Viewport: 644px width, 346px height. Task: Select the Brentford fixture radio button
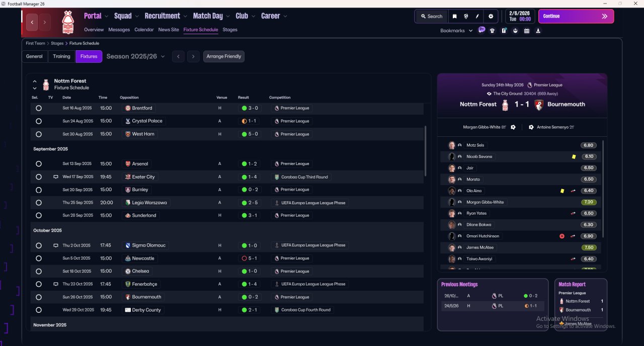[x=39, y=108]
